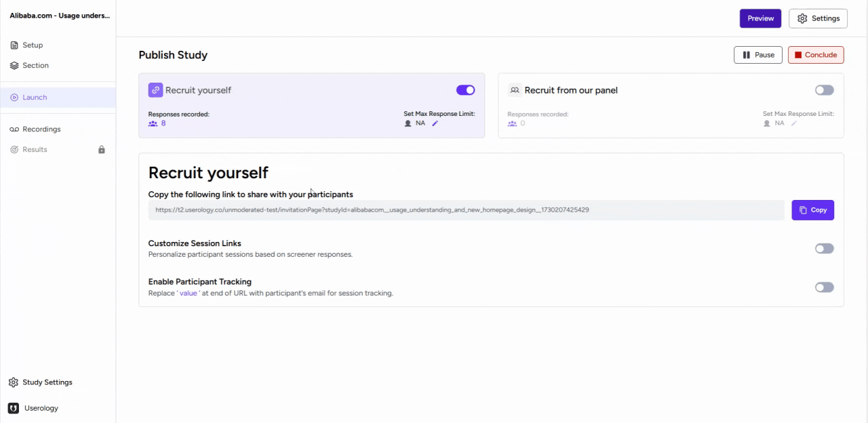This screenshot has height=423, width=868.
Task: Disable the Recruit yourself toggle
Action: (x=465, y=90)
